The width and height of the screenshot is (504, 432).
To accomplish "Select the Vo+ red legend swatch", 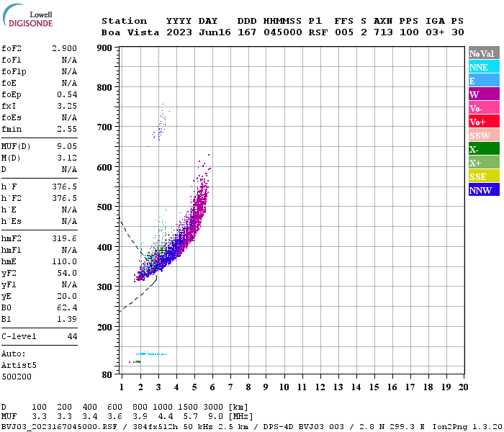I will click(x=484, y=122).
